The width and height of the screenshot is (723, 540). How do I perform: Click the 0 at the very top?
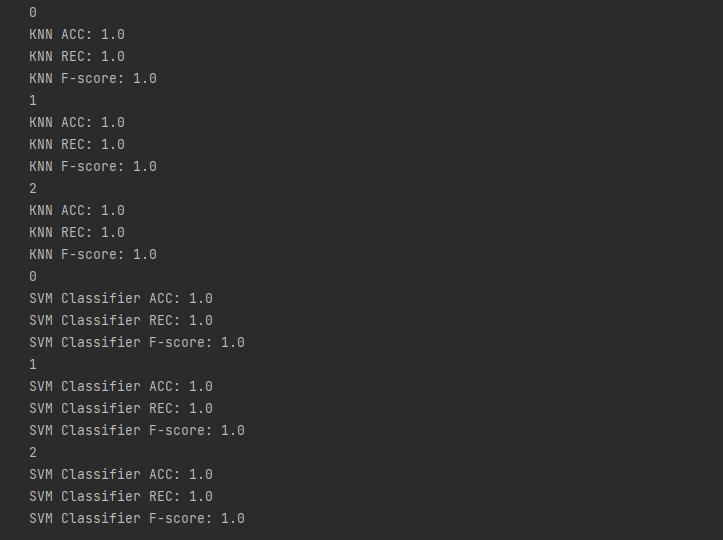[33, 13]
